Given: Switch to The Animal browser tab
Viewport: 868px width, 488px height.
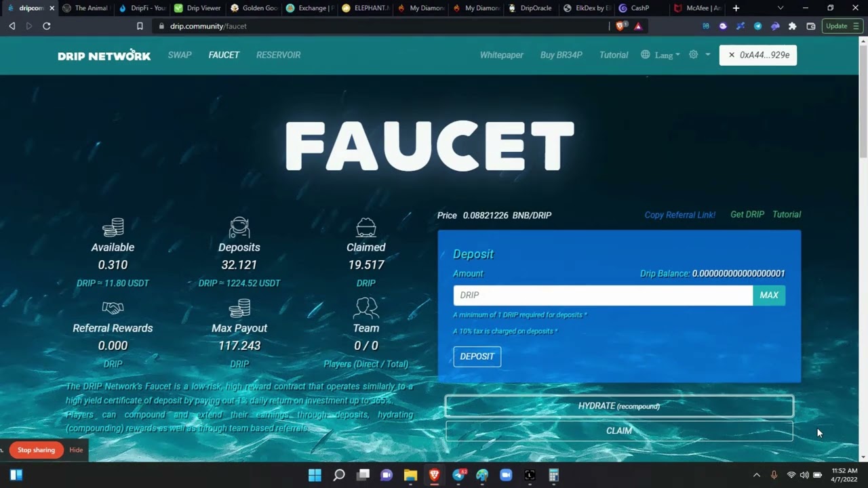Looking at the screenshot, I should point(85,8).
